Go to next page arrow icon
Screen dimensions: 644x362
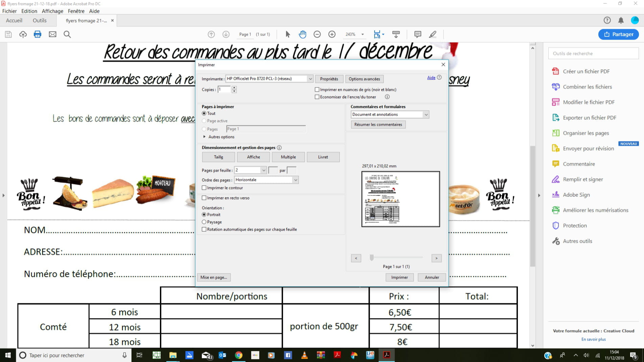[226, 34]
